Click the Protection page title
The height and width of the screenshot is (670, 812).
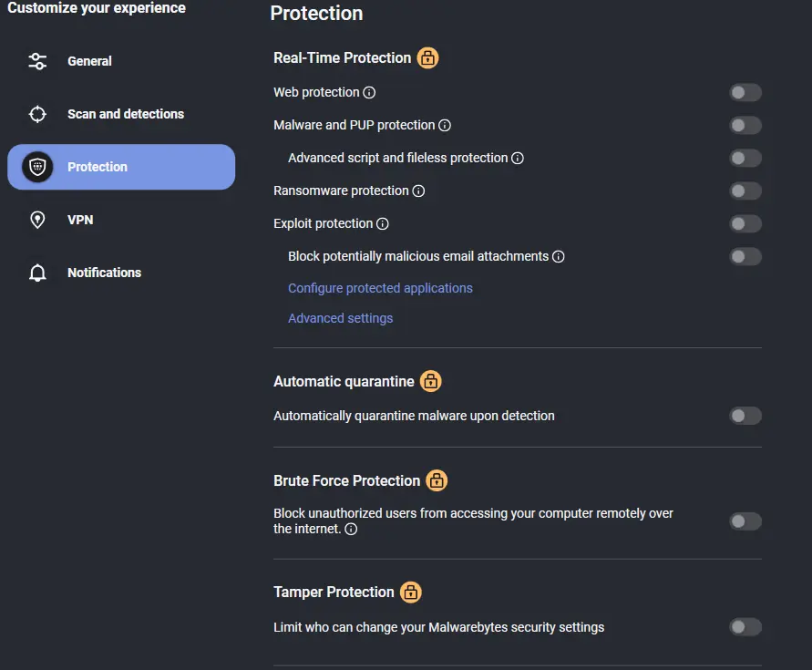[316, 13]
